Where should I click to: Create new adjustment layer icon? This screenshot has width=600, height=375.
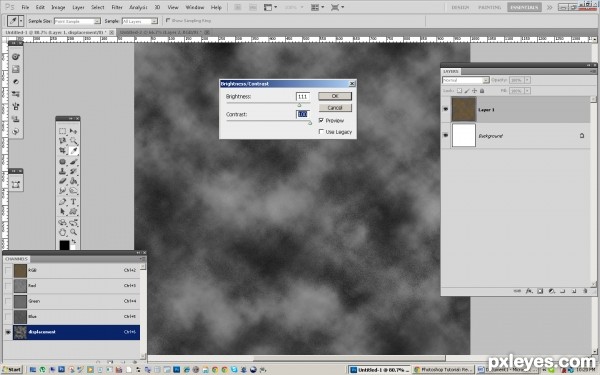click(x=551, y=291)
